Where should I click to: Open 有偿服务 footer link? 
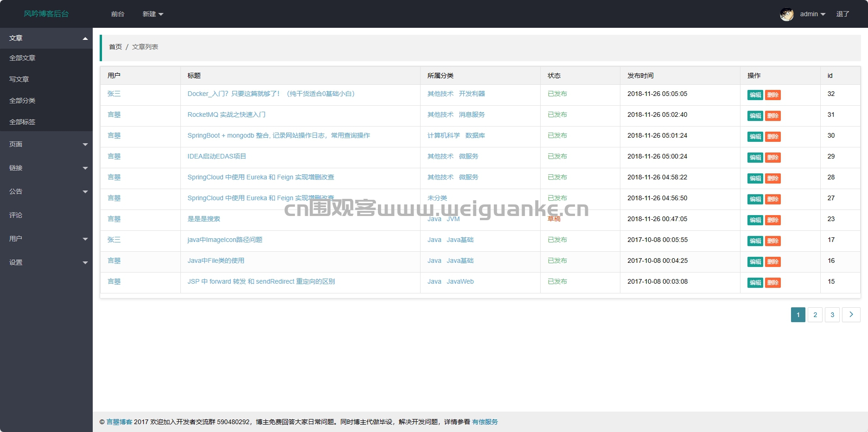tap(485, 422)
